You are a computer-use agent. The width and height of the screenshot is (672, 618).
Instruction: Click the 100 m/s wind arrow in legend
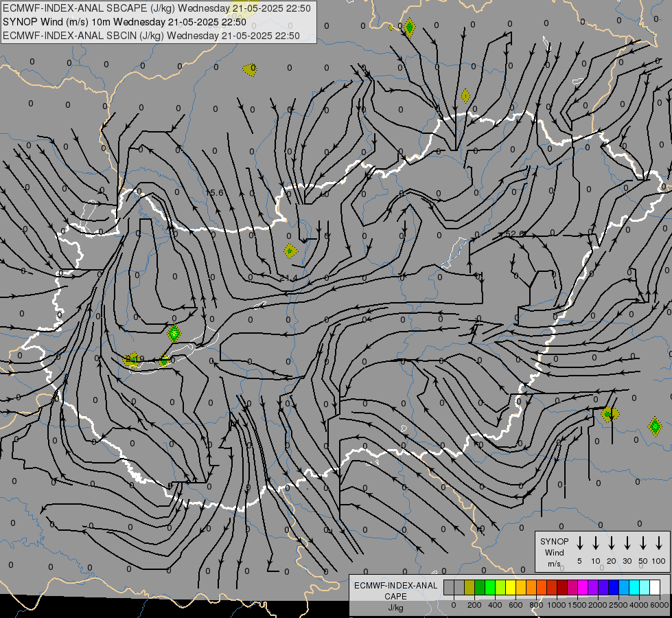[x=659, y=543]
